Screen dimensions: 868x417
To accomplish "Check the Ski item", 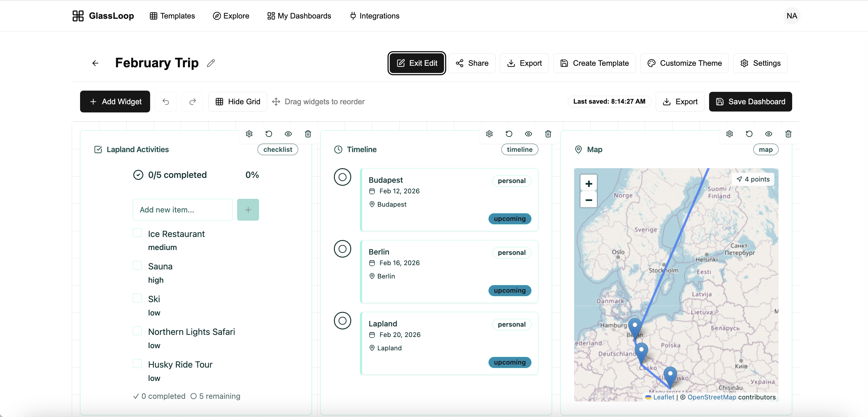I will click(x=137, y=298).
